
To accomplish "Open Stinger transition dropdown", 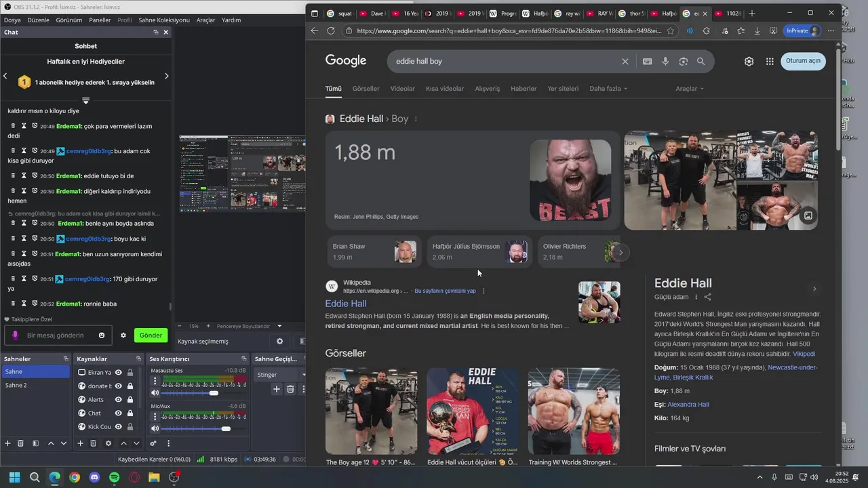I will tap(281, 374).
